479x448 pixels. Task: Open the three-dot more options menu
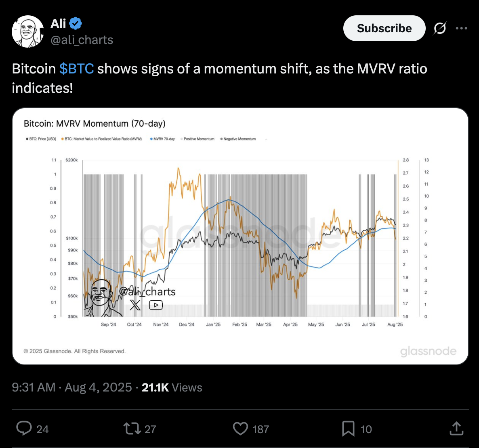click(461, 28)
